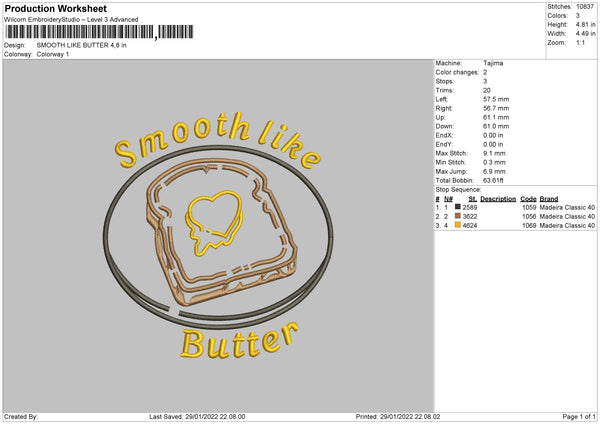Click the dark brown color swatch for stop 1
The height and width of the screenshot is (424, 600).
tap(457, 207)
